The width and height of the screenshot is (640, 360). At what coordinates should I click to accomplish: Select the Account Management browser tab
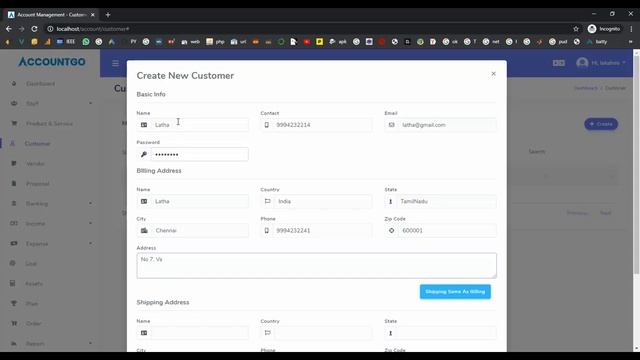pyautogui.click(x=51, y=15)
